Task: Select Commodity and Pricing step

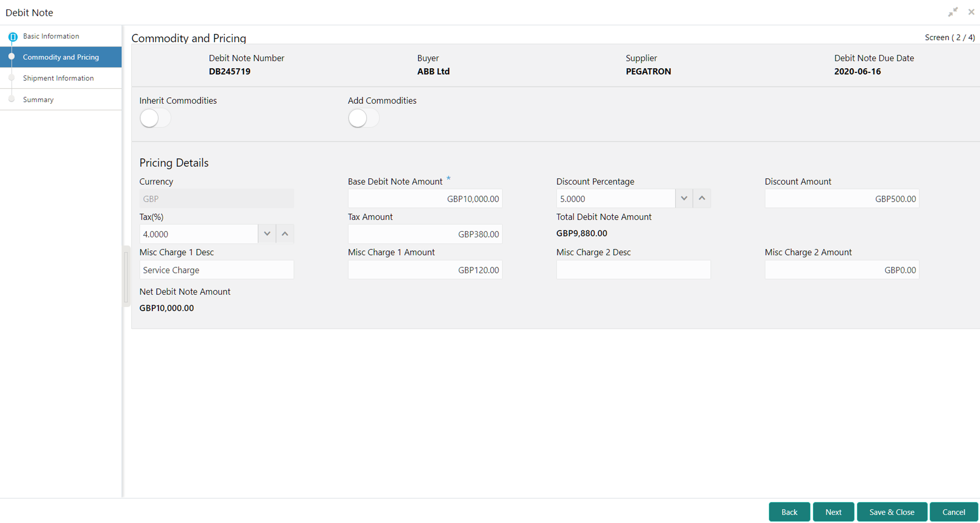Action: click(61, 57)
